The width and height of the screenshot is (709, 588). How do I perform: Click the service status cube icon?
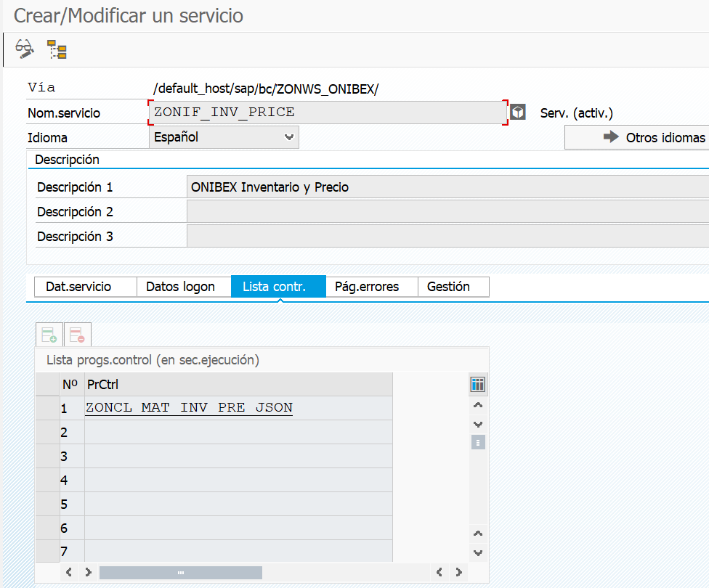(517, 113)
